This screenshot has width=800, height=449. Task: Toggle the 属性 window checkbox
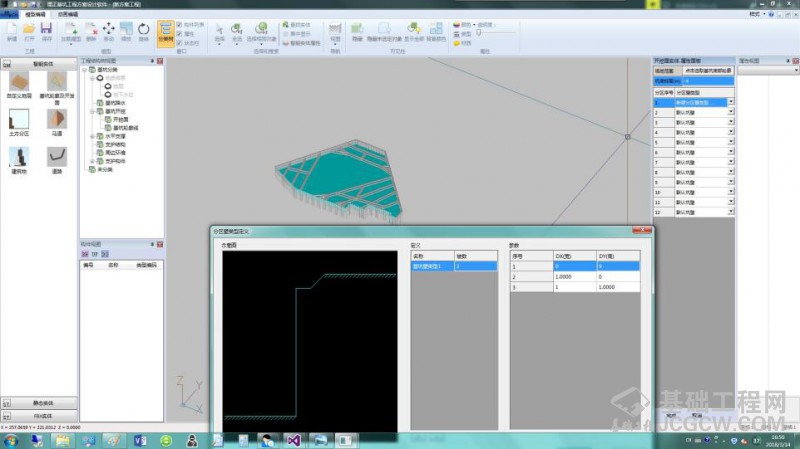pos(179,33)
